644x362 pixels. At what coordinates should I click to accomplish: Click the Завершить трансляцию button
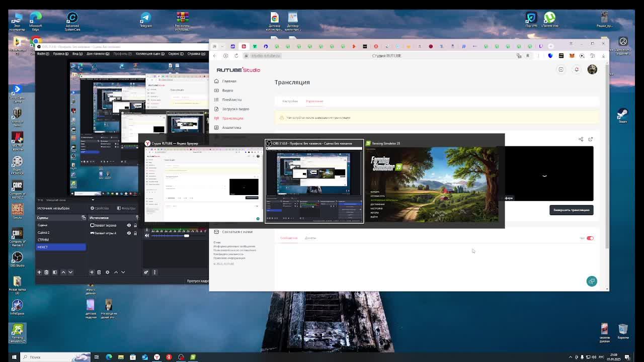[571, 210]
